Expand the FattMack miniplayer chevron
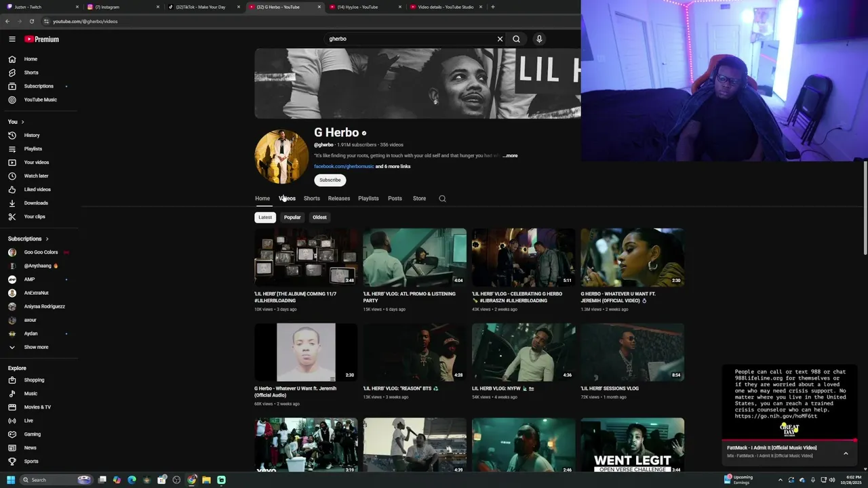This screenshot has height=488, width=868. [846, 453]
